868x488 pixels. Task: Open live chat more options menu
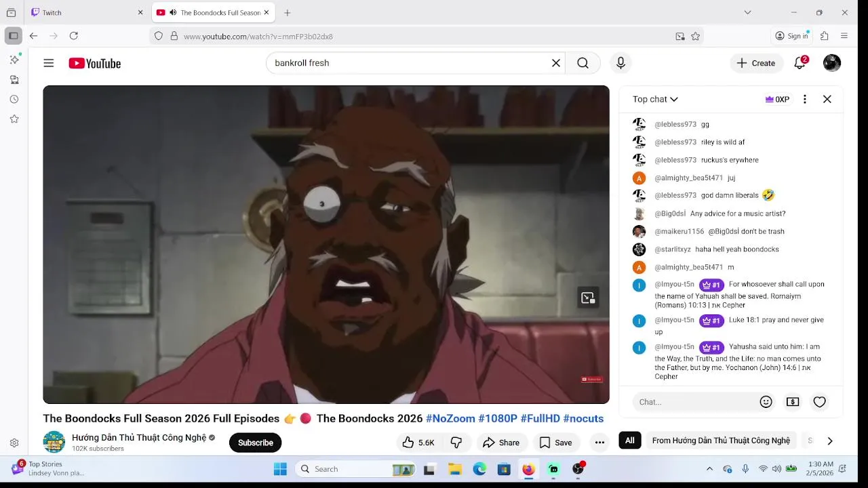pyautogui.click(x=805, y=99)
